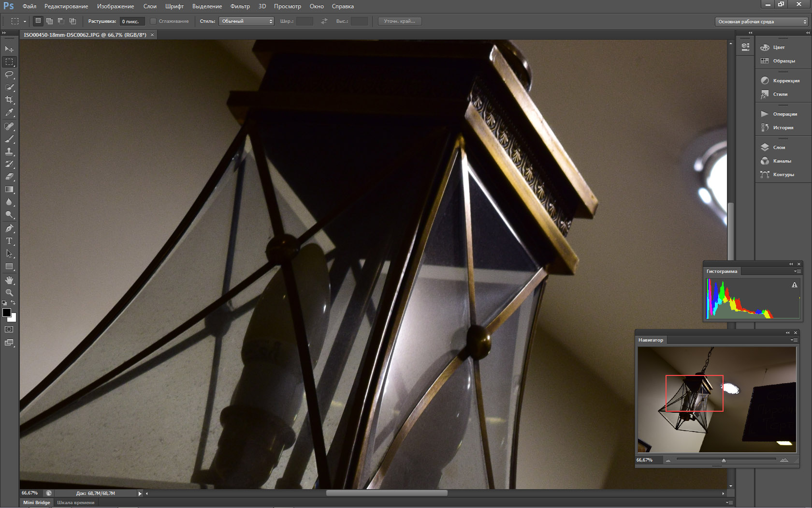
Task: Select the Spot Healing Brush tool
Action: point(9,126)
